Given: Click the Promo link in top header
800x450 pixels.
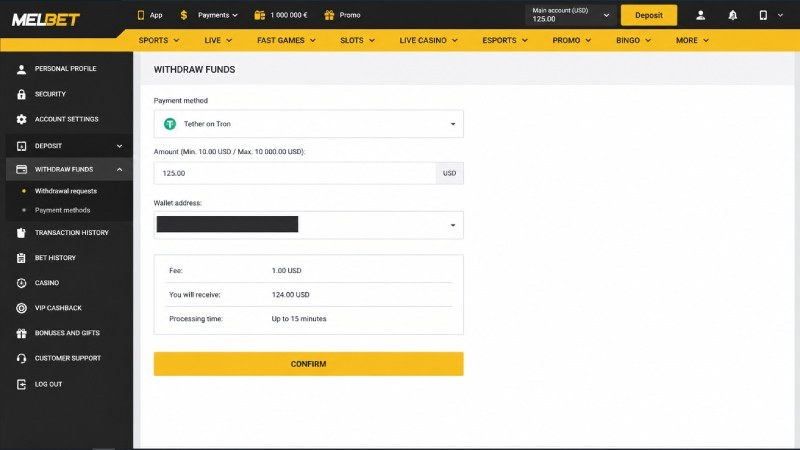Looking at the screenshot, I should 350,15.
